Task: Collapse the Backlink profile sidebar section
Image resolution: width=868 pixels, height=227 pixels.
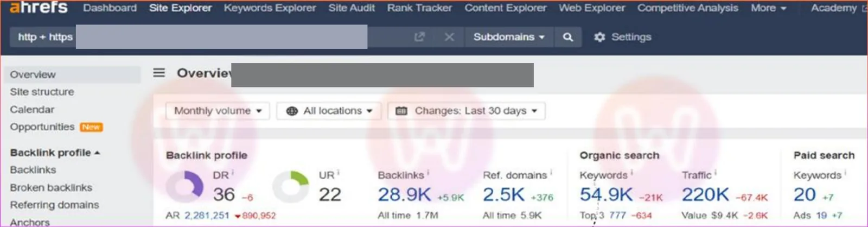Action: pos(55,153)
